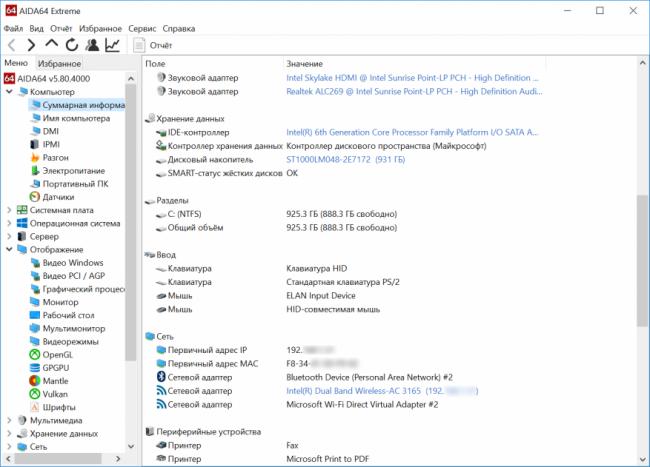Viewport: 650px width, 467px height.
Task: Click sidebar horizontal scroll right arrow
Action: [x=118, y=458]
